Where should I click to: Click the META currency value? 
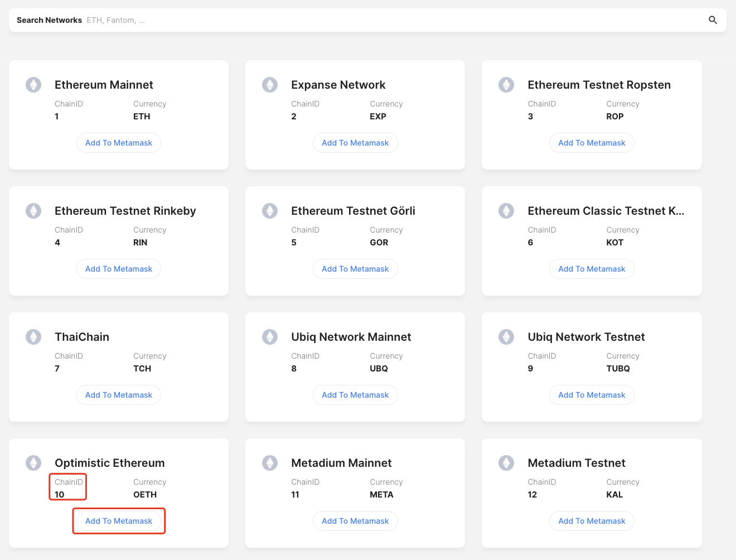click(381, 495)
